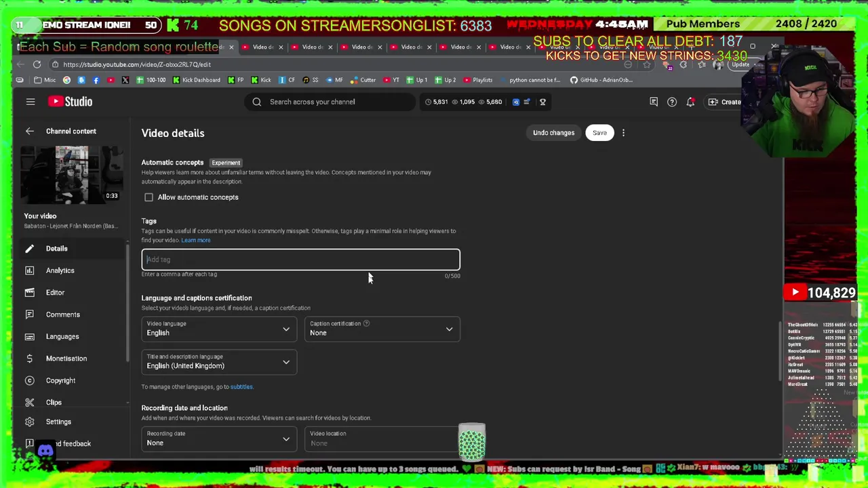This screenshot has width=868, height=488.
Task: Open the Learn more link about tags
Action: pos(195,240)
